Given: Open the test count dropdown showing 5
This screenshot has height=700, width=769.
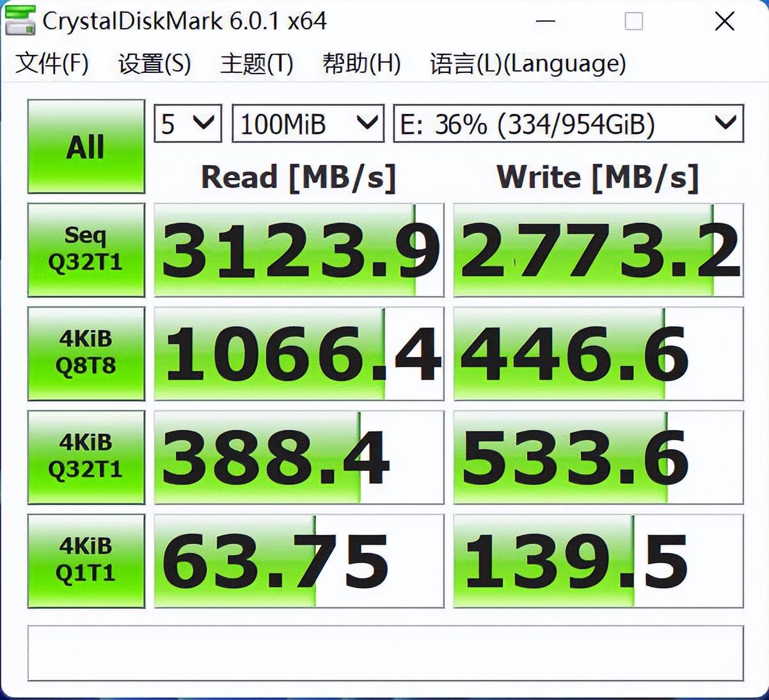Looking at the screenshot, I should pos(188,123).
